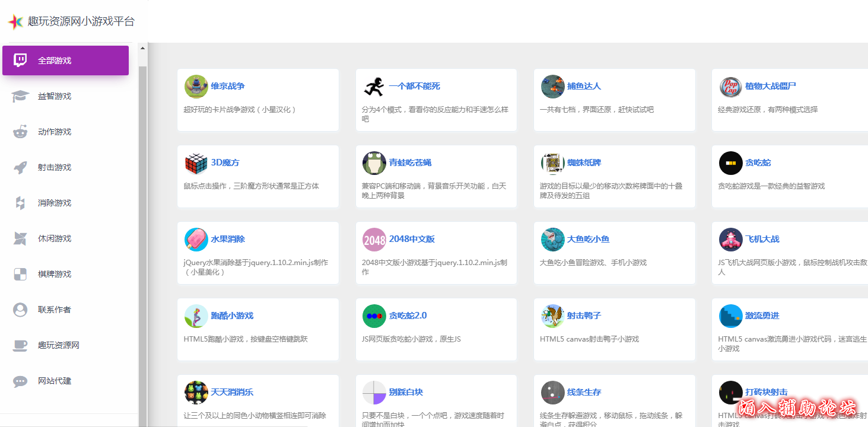Click the popsicle icon for 水果消除
The height and width of the screenshot is (427, 868).
tap(196, 240)
